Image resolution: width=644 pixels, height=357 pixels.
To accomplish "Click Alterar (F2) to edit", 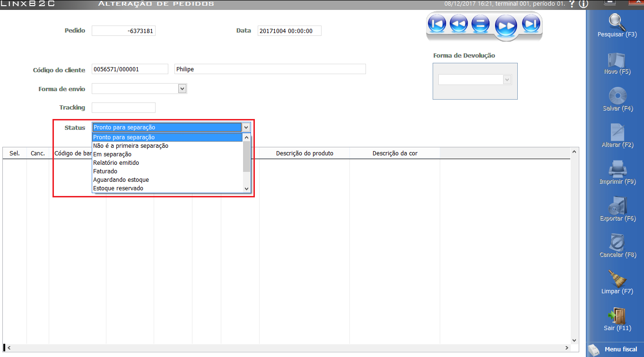I will (618, 136).
